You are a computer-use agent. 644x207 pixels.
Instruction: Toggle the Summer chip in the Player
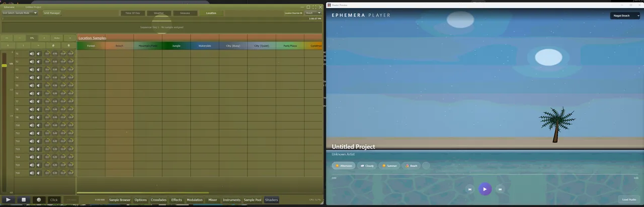click(389, 166)
